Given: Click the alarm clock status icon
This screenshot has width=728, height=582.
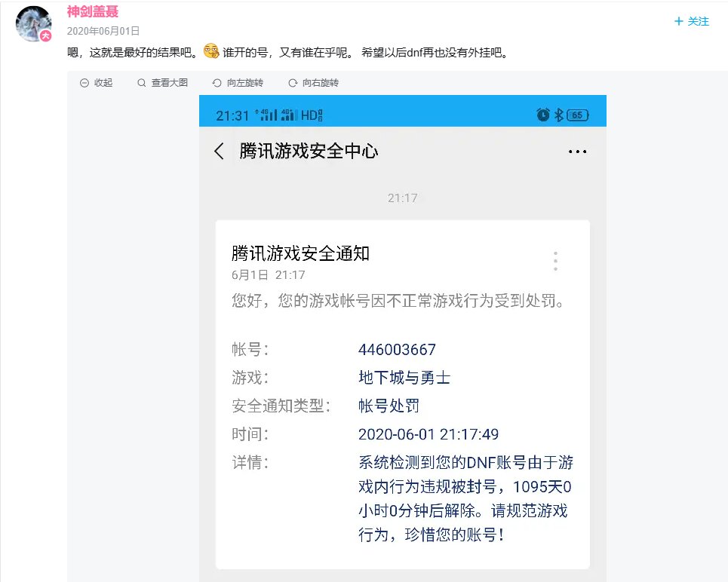Looking at the screenshot, I should [x=542, y=115].
